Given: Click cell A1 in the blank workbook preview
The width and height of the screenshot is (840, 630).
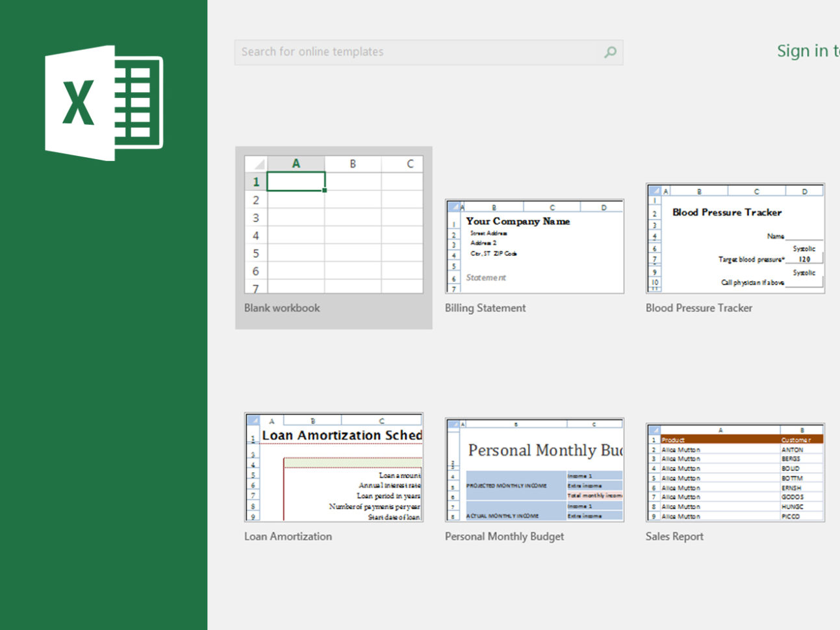Looking at the screenshot, I should [296, 181].
